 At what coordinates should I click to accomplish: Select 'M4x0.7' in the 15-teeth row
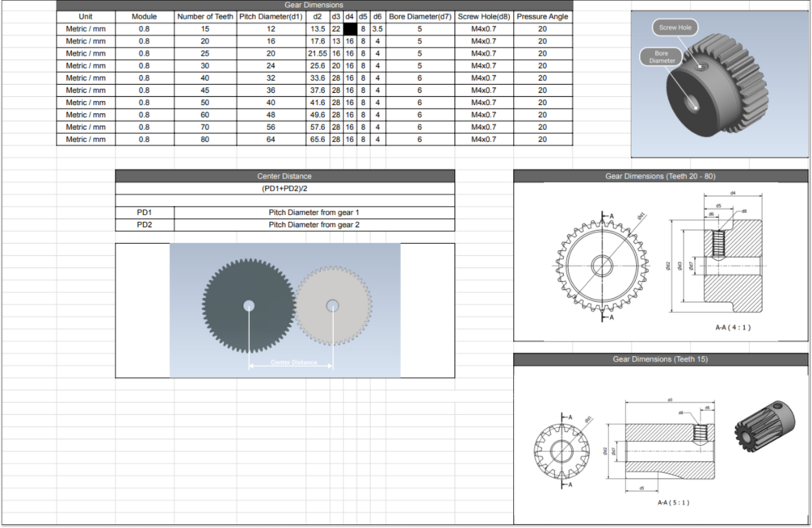484,29
